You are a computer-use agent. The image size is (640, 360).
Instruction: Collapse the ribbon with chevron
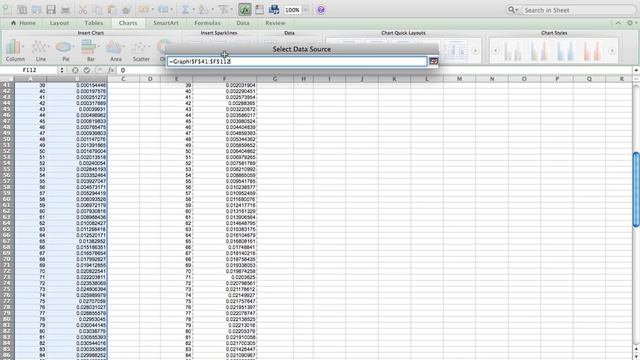(x=618, y=23)
